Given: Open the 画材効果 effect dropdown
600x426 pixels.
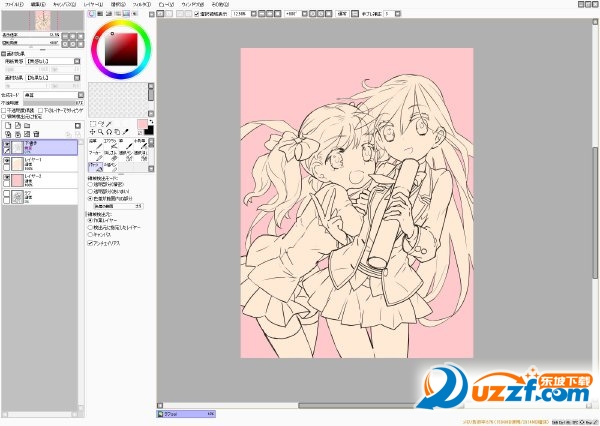Looking at the screenshot, I should pyautogui.click(x=77, y=78).
